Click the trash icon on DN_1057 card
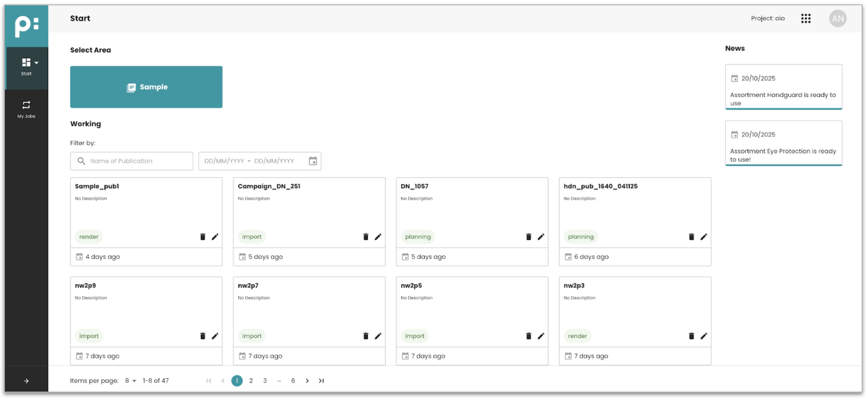The image size is (868, 398). click(x=528, y=237)
